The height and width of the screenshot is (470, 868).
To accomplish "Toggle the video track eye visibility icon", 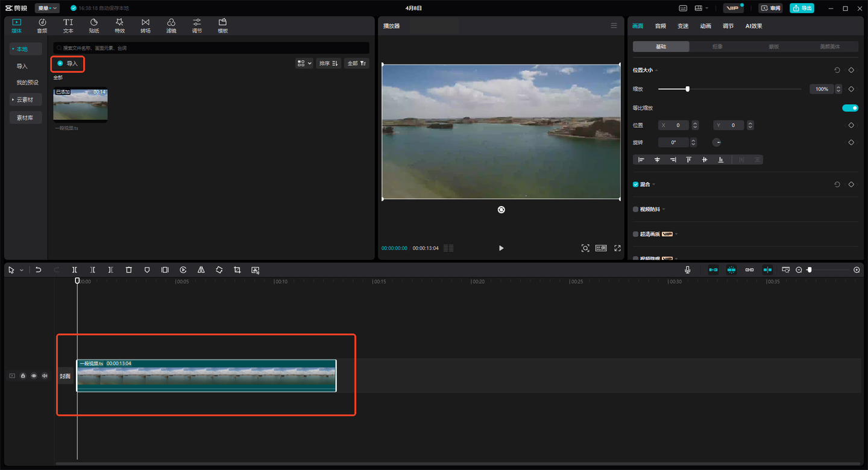I will point(34,376).
